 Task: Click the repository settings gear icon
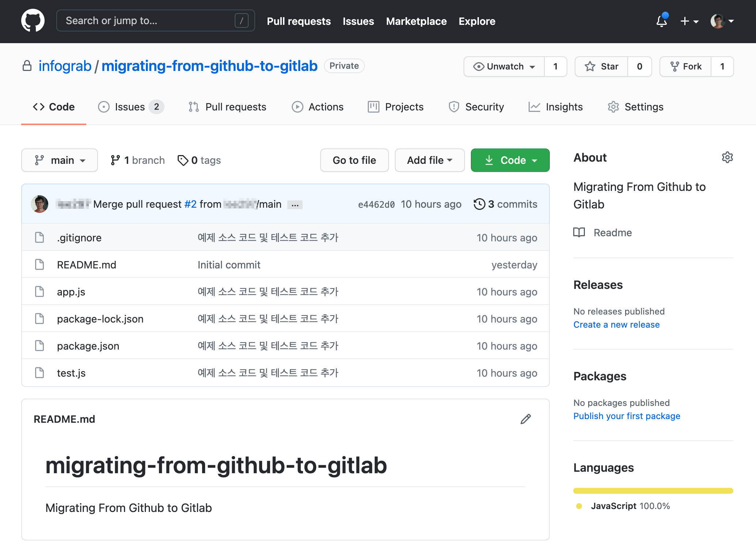pos(727,157)
